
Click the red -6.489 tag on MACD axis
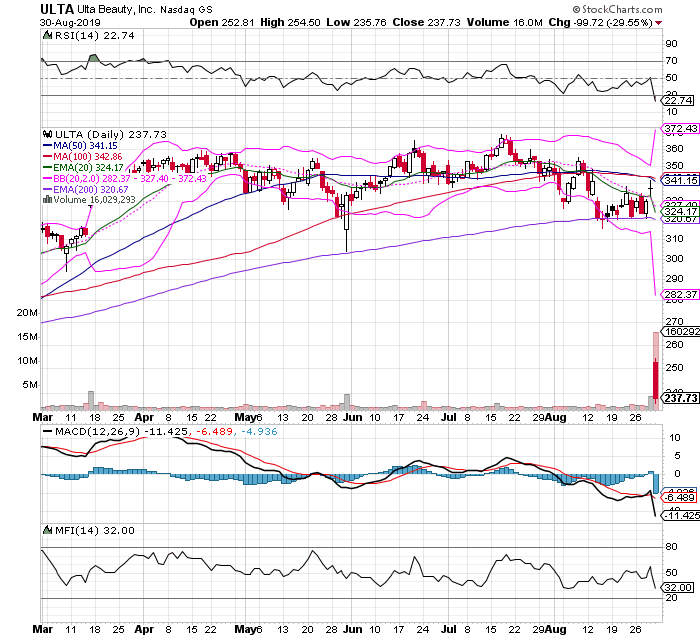click(x=679, y=497)
